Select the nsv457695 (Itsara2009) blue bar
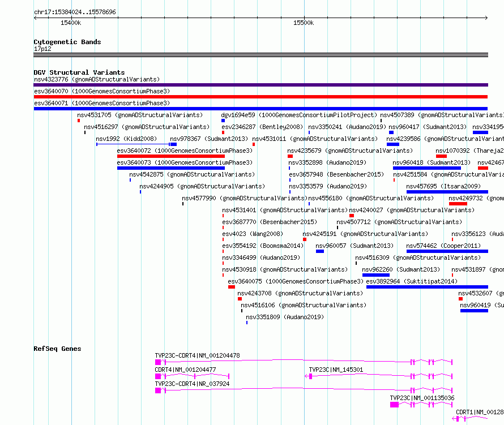504x425 pixels. pos(447,192)
